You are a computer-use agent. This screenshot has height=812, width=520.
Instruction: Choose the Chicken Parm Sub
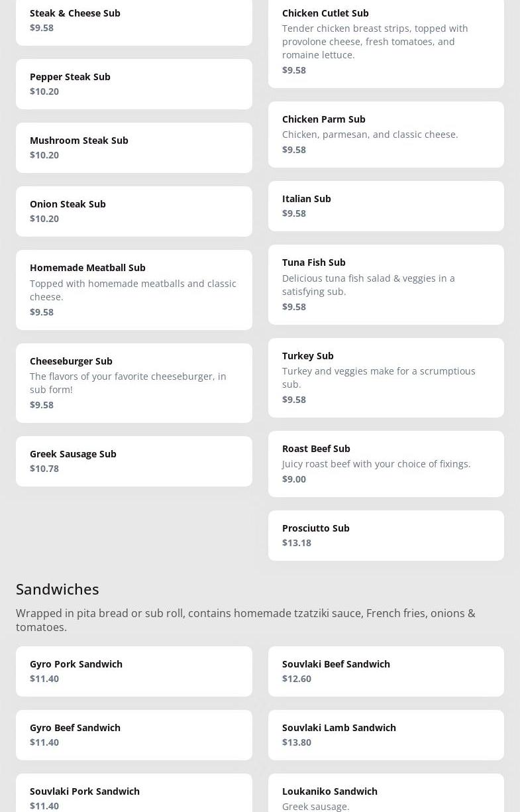pyautogui.click(x=386, y=135)
